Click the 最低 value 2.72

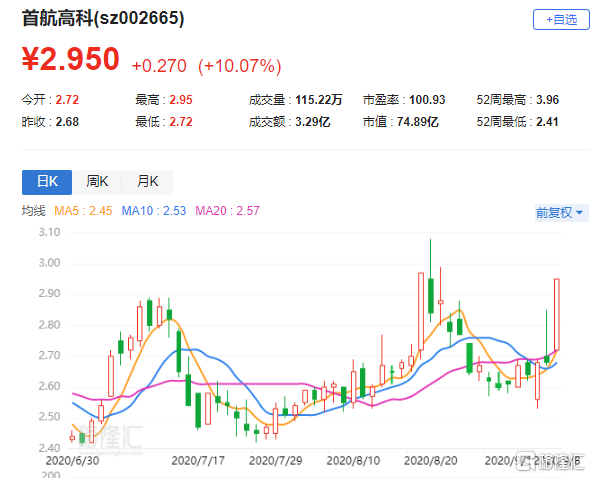(x=181, y=122)
